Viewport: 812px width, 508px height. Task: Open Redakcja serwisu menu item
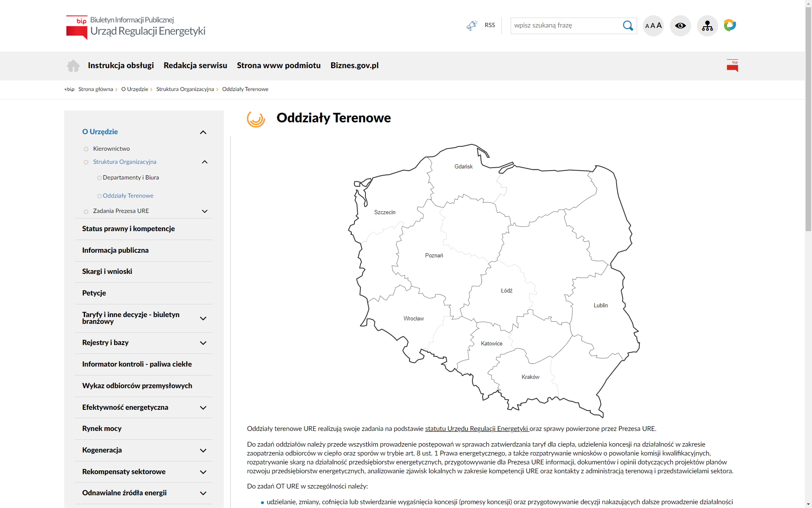point(195,66)
